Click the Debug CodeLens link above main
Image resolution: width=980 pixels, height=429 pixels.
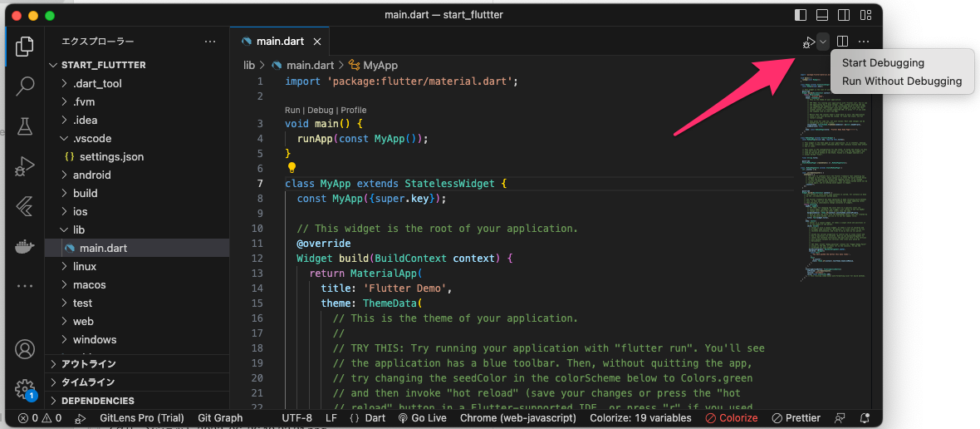[320, 110]
